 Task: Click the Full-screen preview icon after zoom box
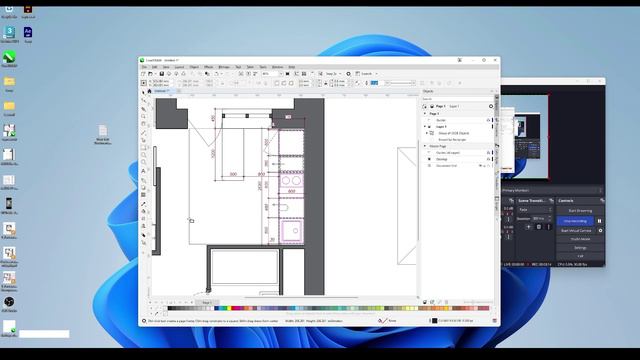pos(287,74)
